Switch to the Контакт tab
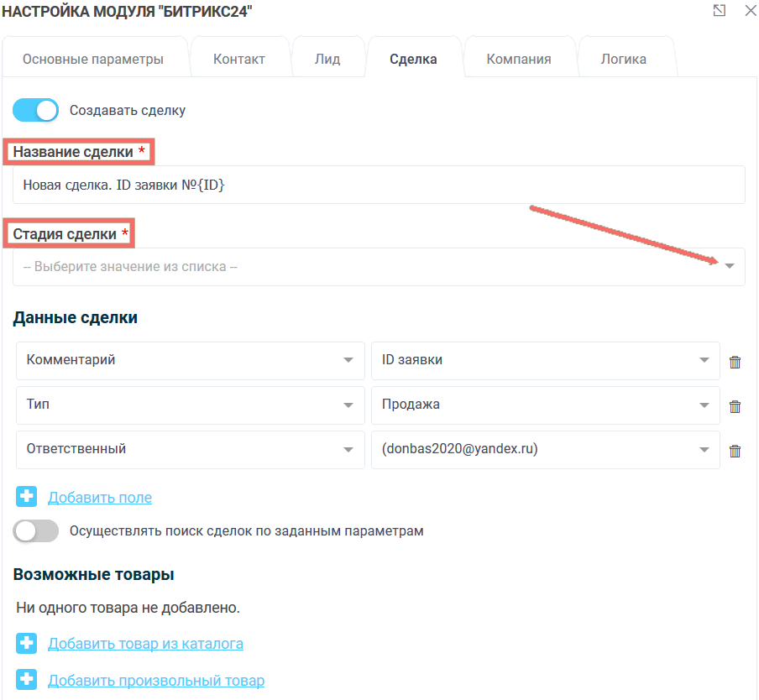The height and width of the screenshot is (700, 759). pos(239,59)
